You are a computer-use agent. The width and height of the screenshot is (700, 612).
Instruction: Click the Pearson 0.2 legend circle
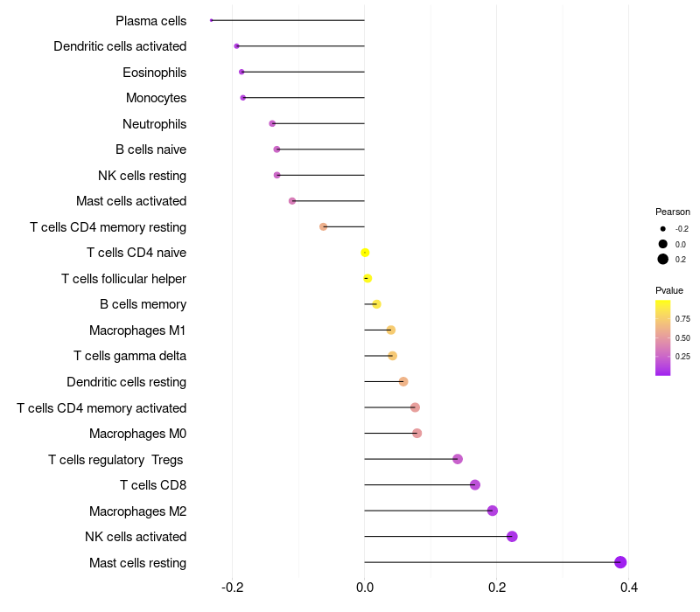(663, 259)
